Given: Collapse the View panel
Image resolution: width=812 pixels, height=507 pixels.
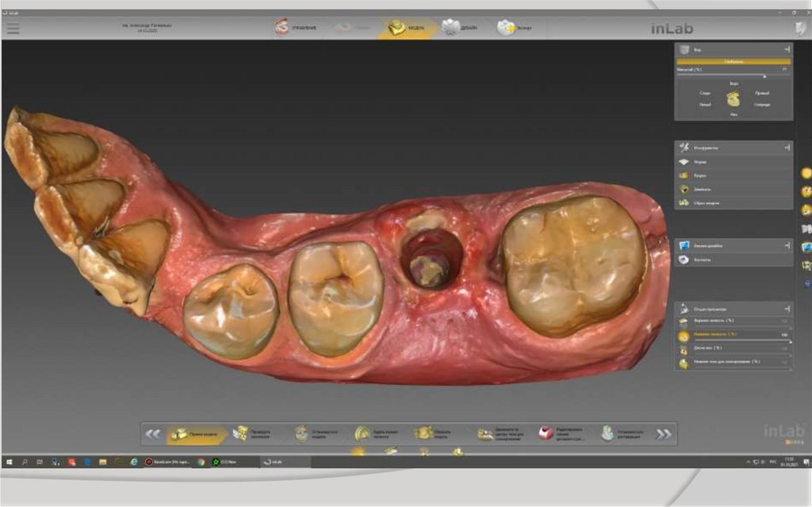Looking at the screenshot, I should [787, 49].
